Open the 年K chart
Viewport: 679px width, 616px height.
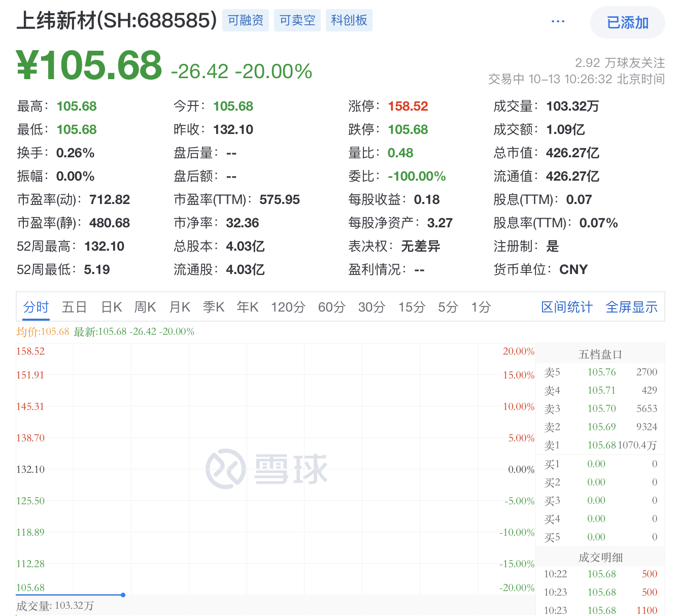pyautogui.click(x=247, y=307)
